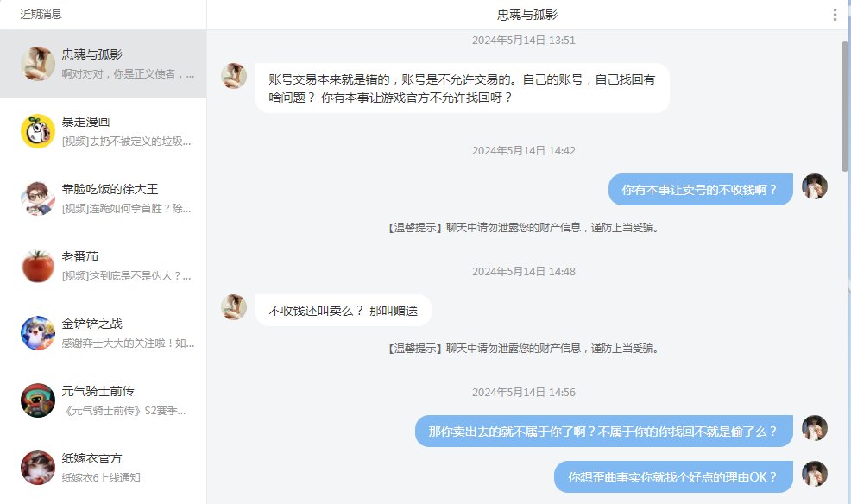The width and height of the screenshot is (851, 504).
Task: Click 纸嫁衣官方 avatar icon
Action: coord(38,468)
